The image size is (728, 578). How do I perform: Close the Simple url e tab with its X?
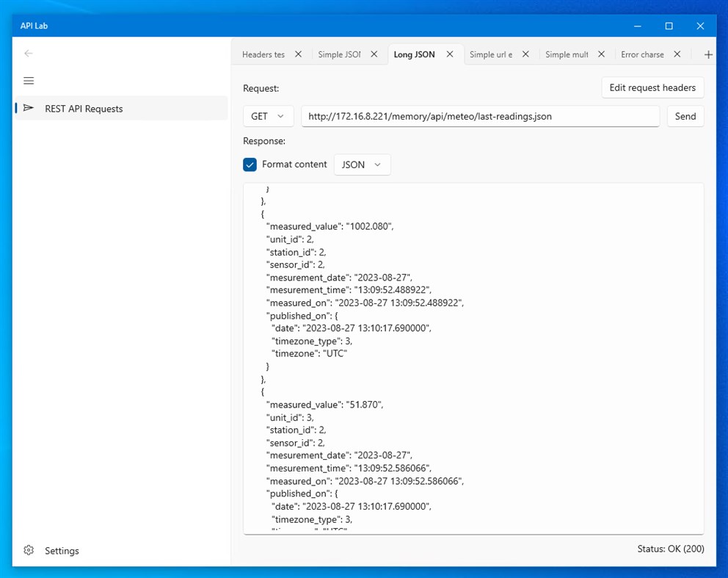525,54
